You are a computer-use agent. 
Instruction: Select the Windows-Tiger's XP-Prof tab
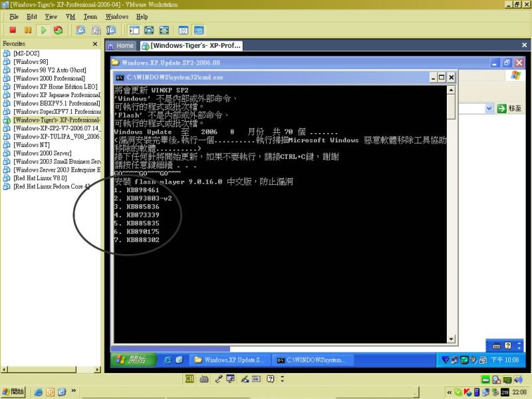[x=192, y=45]
